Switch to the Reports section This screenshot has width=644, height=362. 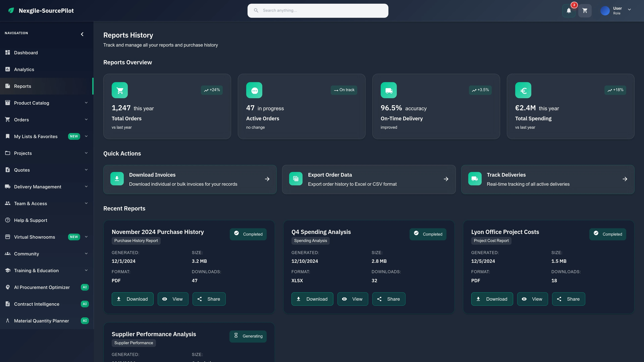click(x=23, y=86)
